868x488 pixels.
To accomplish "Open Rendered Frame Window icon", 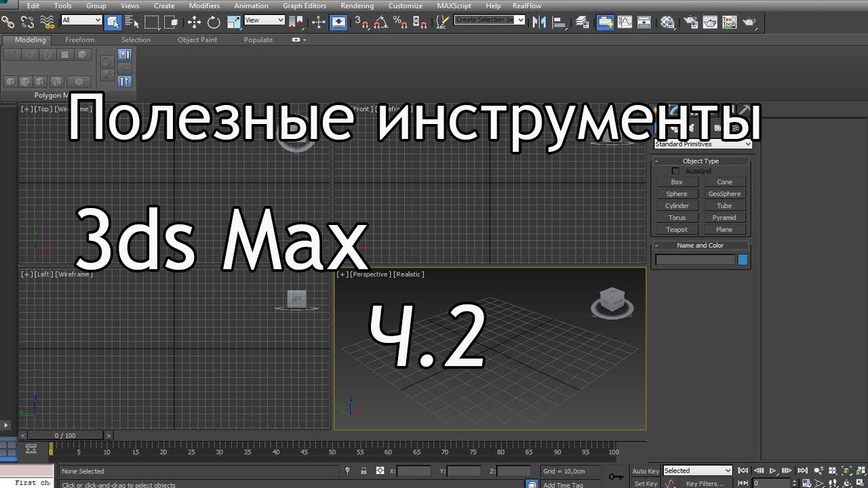I will click(x=710, y=22).
